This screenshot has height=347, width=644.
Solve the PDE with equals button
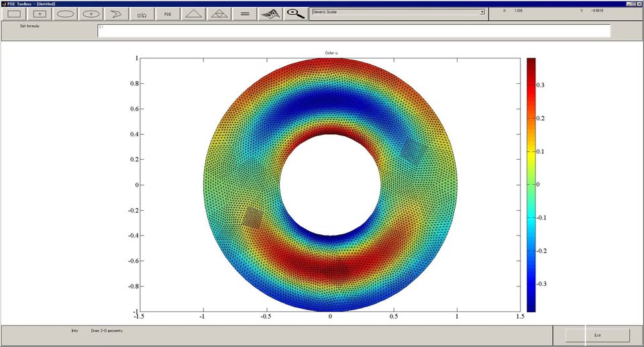(245, 14)
